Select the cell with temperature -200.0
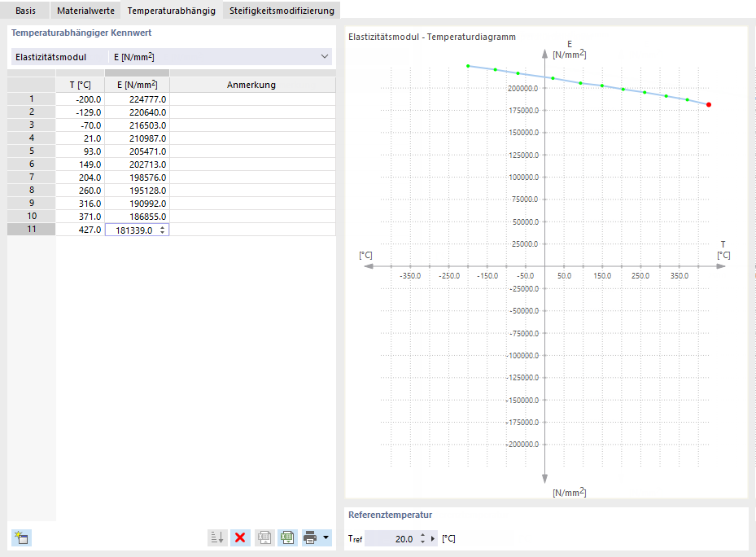Viewport: 756px width, 557px height. pyautogui.click(x=80, y=99)
